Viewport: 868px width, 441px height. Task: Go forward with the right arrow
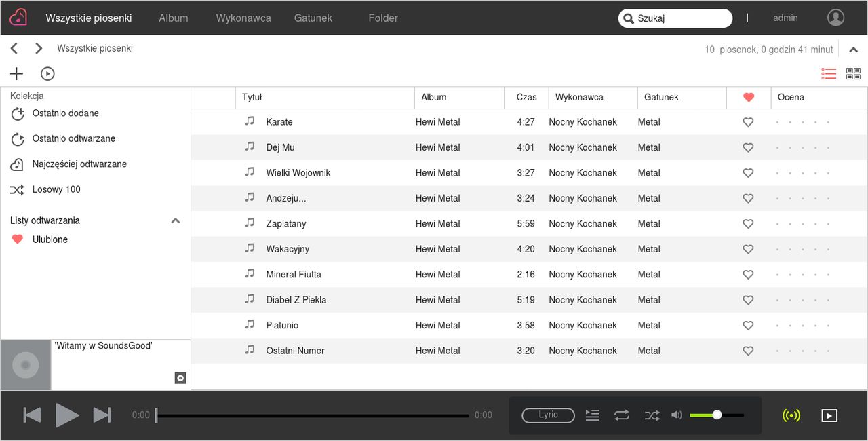click(x=39, y=48)
